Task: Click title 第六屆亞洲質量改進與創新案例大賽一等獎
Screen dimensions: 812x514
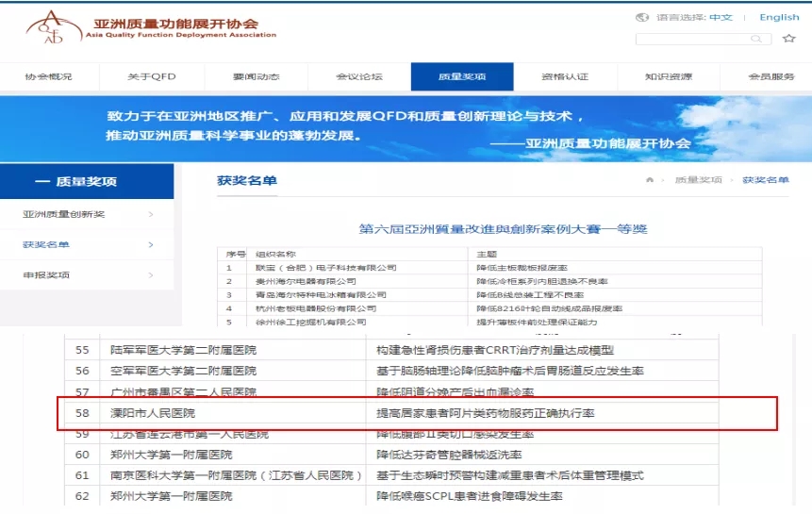Action: pyautogui.click(x=503, y=229)
